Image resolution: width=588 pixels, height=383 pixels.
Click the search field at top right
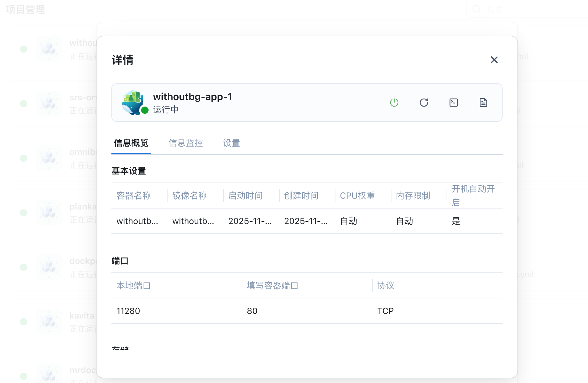pyautogui.click(x=526, y=9)
